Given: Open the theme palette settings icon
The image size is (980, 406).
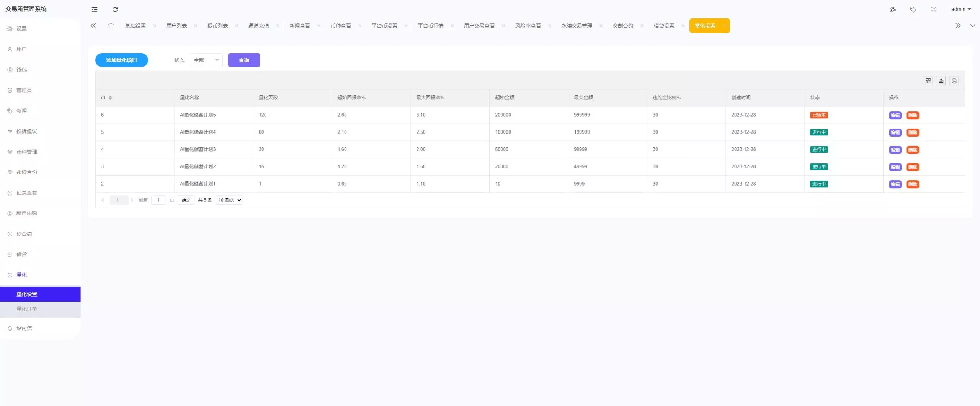Looking at the screenshot, I should pyautogui.click(x=892, y=9).
